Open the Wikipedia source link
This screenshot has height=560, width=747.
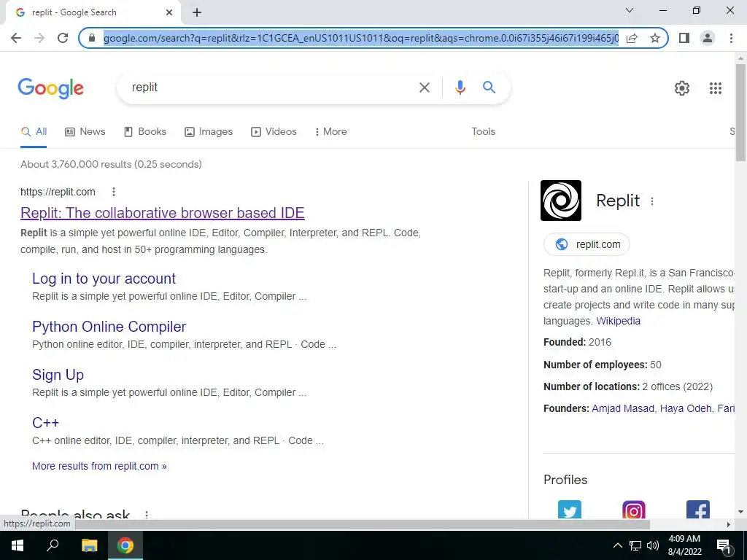pos(618,321)
